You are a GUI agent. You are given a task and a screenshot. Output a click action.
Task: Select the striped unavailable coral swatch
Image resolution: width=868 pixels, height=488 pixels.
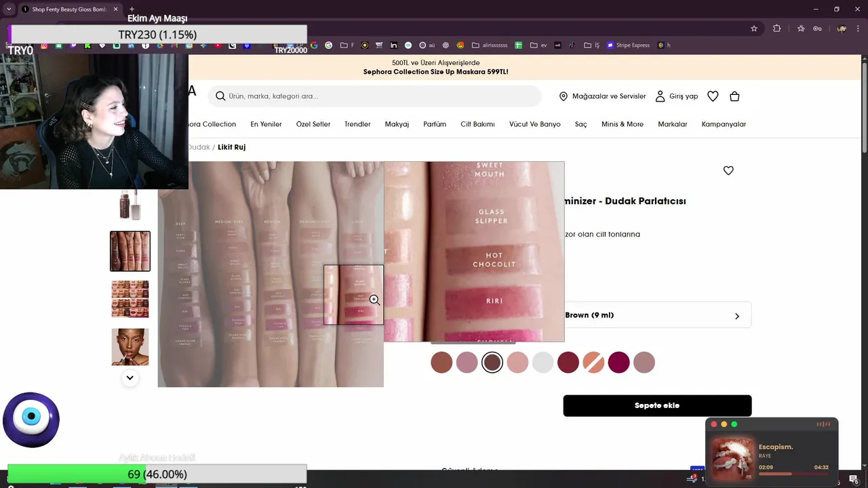[593, 363]
